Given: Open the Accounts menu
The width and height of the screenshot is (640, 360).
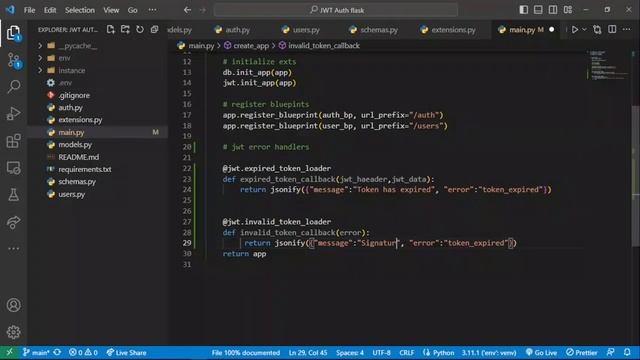Looking at the screenshot, I should (x=13, y=305).
